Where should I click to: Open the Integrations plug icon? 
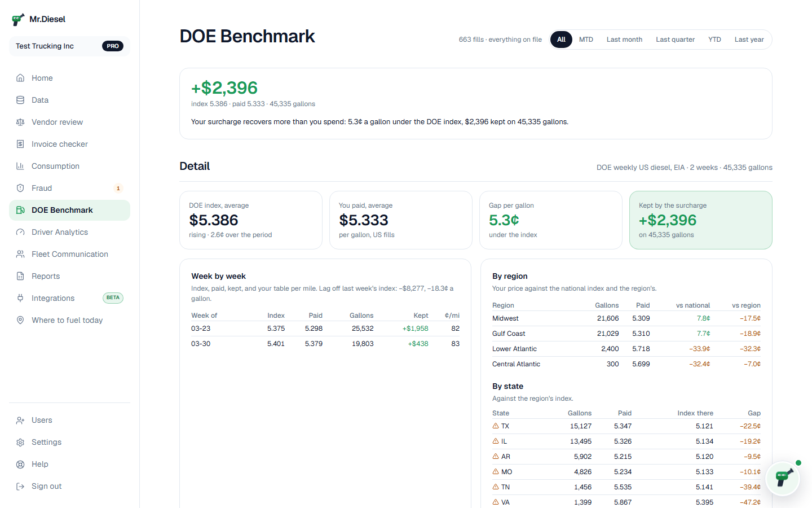pyautogui.click(x=20, y=298)
